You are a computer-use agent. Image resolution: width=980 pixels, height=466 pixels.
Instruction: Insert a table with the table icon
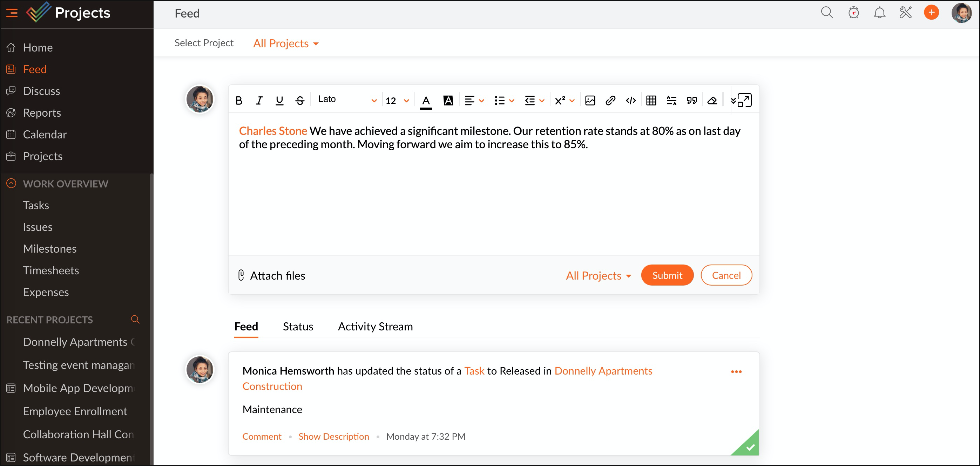click(651, 100)
